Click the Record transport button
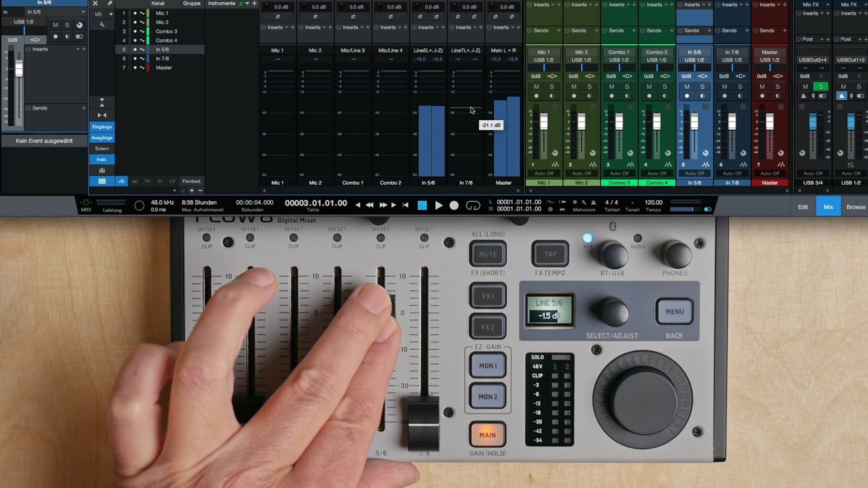868x488 pixels. pos(454,206)
